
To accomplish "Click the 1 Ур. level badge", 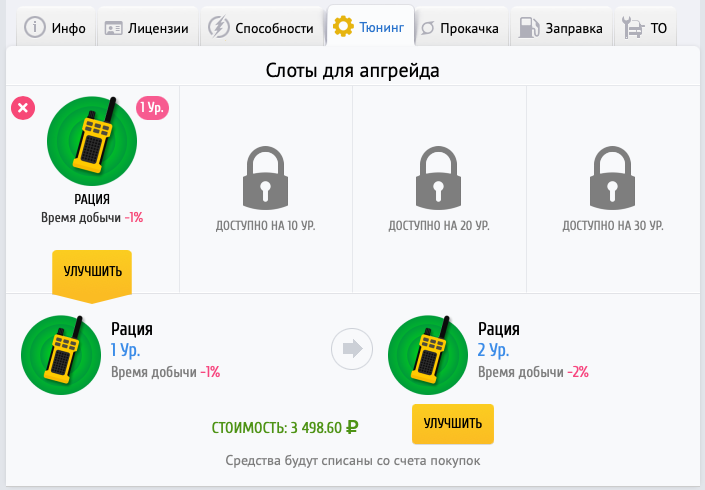I will coord(152,108).
